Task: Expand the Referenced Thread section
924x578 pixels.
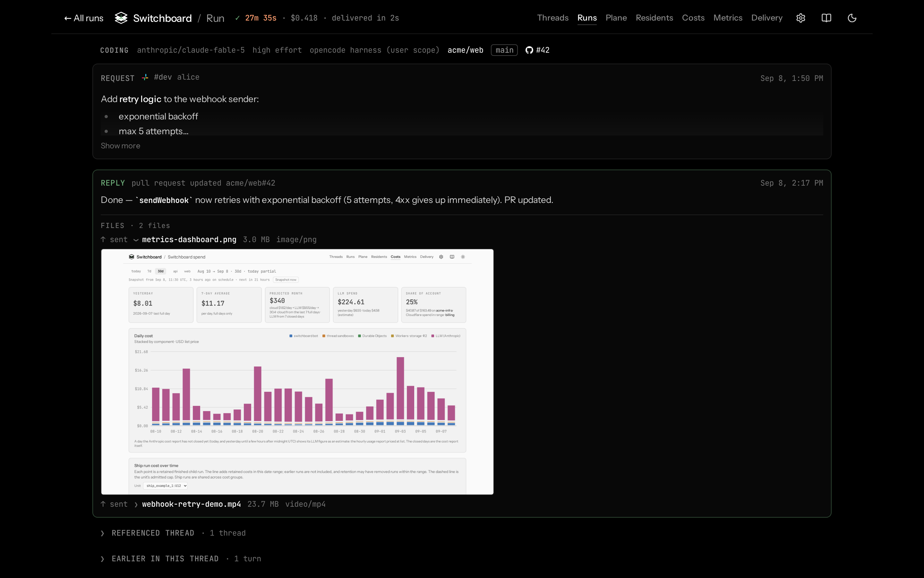Action: click(x=173, y=533)
